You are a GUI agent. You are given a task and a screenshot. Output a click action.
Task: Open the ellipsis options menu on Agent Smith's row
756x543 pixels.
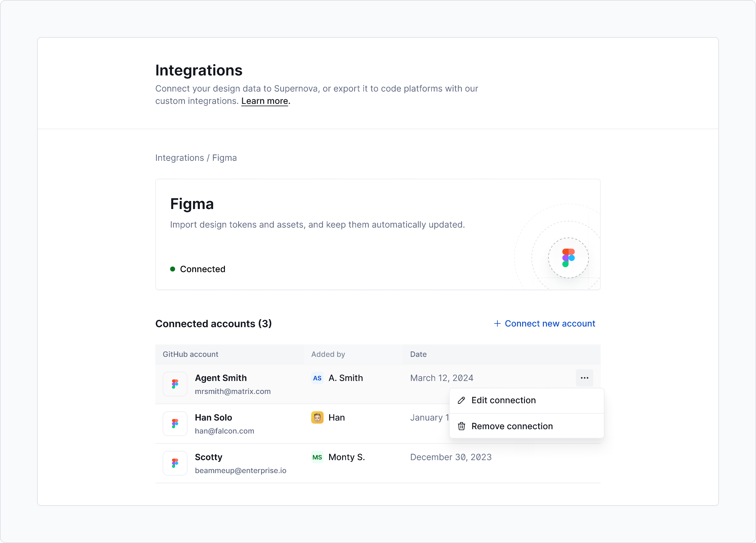click(x=584, y=378)
